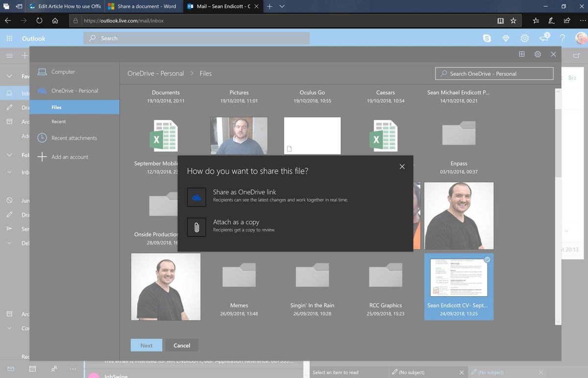Click the premium diamond icon in the header

[x=506, y=38]
